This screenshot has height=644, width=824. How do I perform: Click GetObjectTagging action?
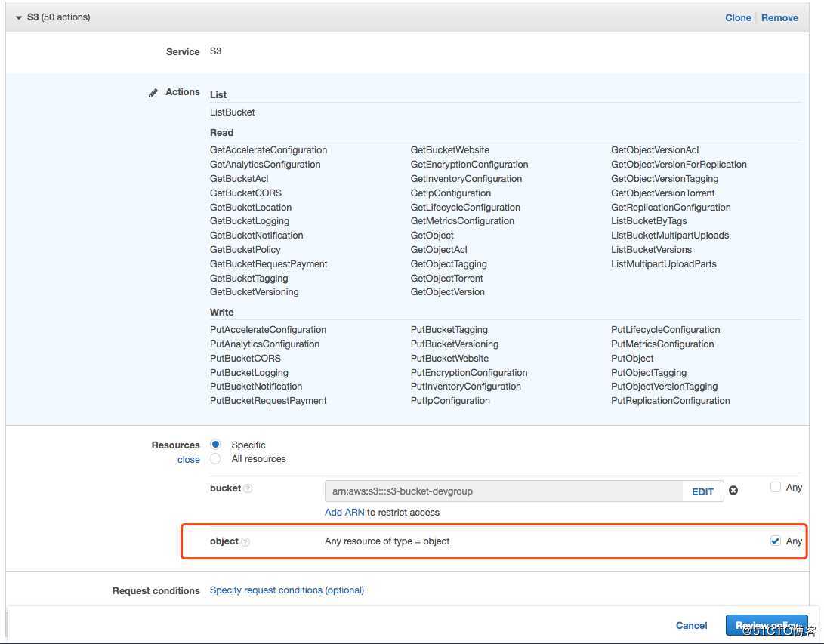coord(449,263)
